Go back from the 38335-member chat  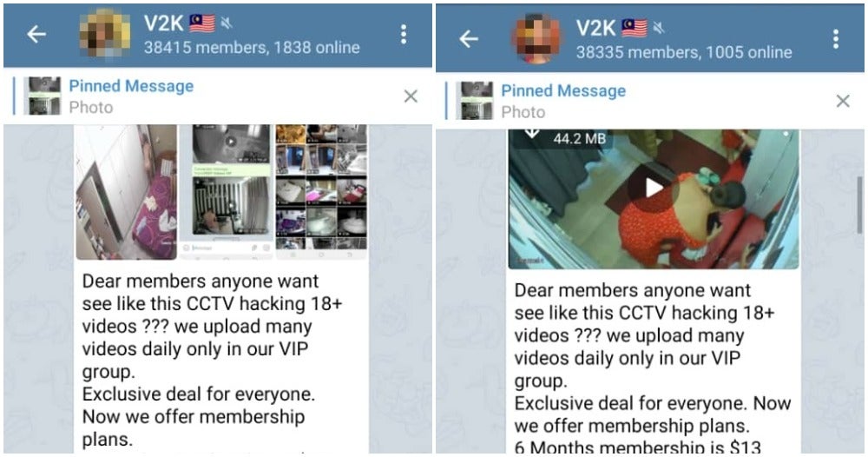[x=469, y=39]
